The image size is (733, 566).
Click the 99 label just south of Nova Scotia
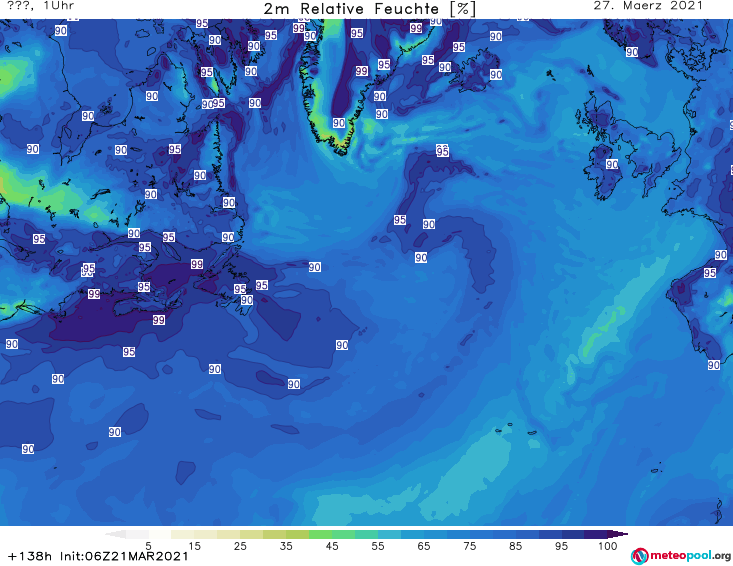158,320
